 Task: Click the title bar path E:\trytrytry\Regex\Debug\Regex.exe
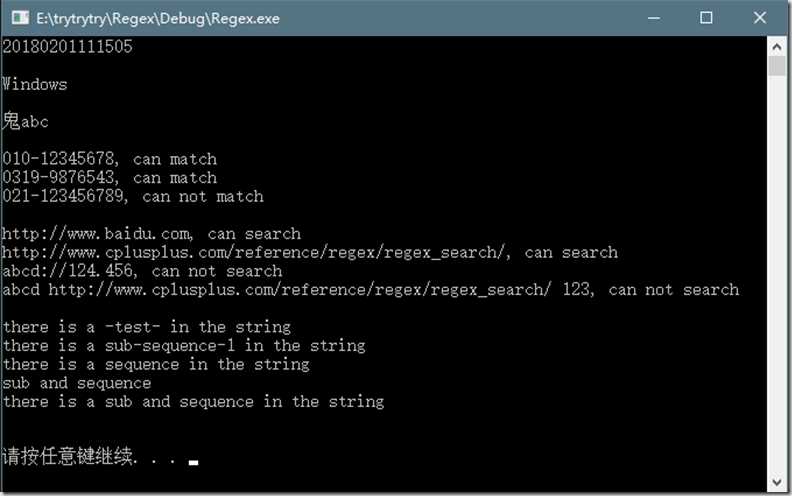point(158,18)
